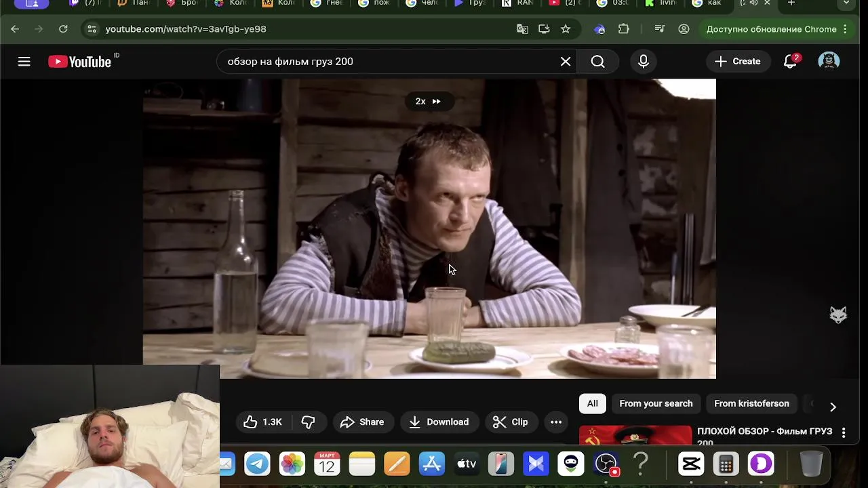Bookmark this tab with the star
Screen dimensions: 868x488
click(566, 29)
